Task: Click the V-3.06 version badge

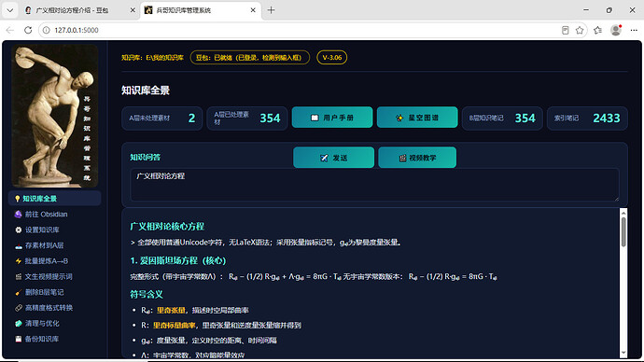Action: click(332, 58)
